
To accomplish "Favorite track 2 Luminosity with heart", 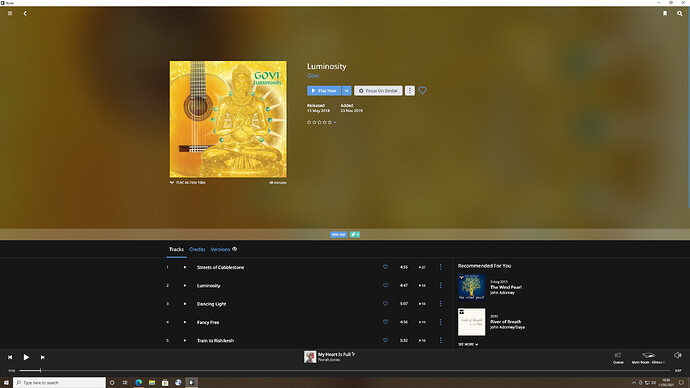I will pyautogui.click(x=385, y=286).
